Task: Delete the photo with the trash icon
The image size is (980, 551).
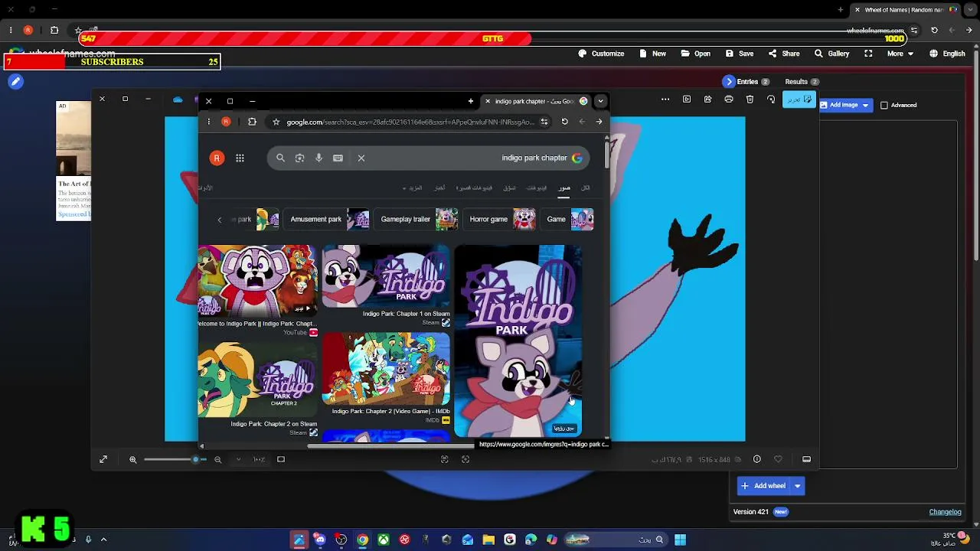Action: 750,99
